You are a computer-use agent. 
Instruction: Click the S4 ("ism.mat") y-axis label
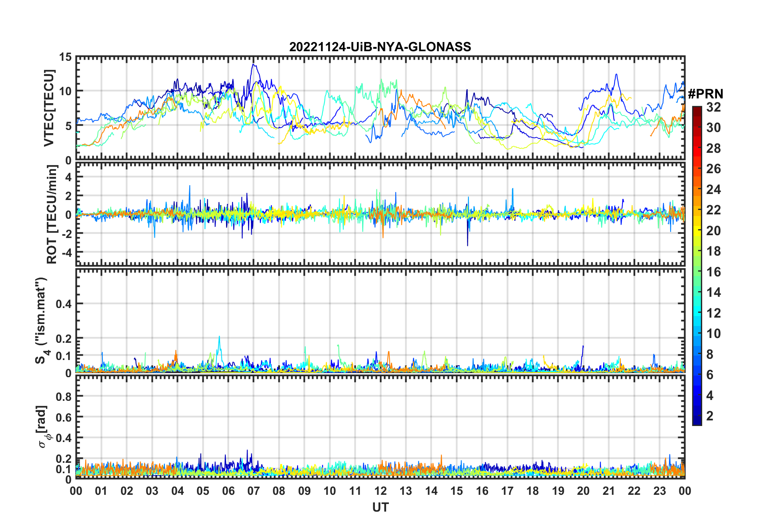[x=42, y=320]
